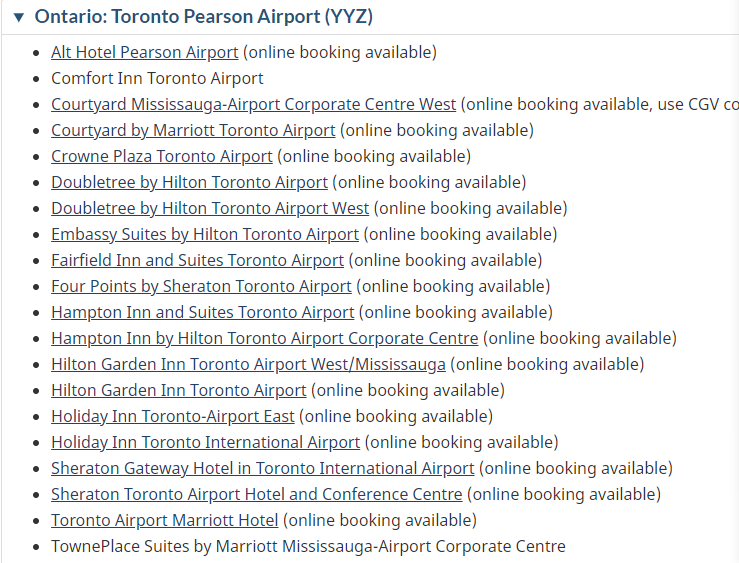Open Toronto Airport Marriott Hotel link

click(165, 520)
